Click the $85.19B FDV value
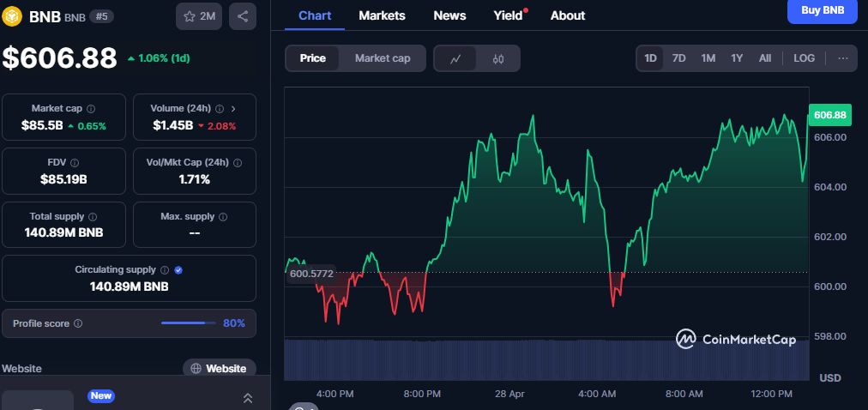 [x=63, y=179]
